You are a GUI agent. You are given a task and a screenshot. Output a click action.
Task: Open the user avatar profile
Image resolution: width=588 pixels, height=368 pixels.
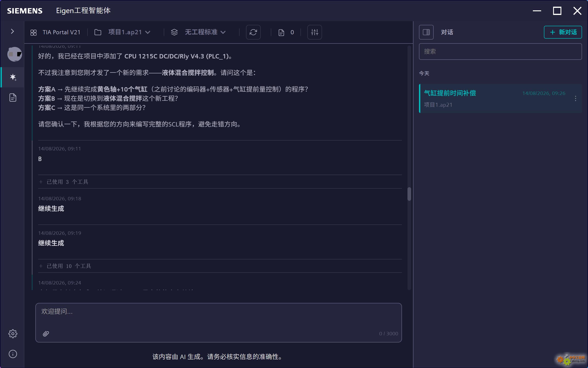14,54
